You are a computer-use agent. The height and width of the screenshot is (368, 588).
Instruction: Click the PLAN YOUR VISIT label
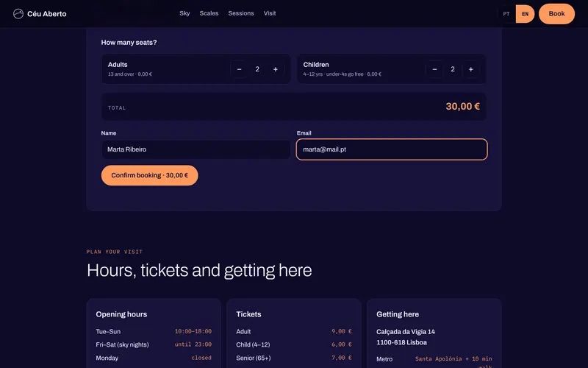click(115, 252)
